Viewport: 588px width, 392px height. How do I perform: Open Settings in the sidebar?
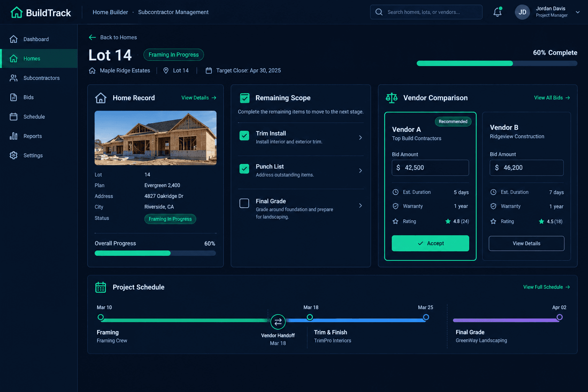click(x=39, y=155)
